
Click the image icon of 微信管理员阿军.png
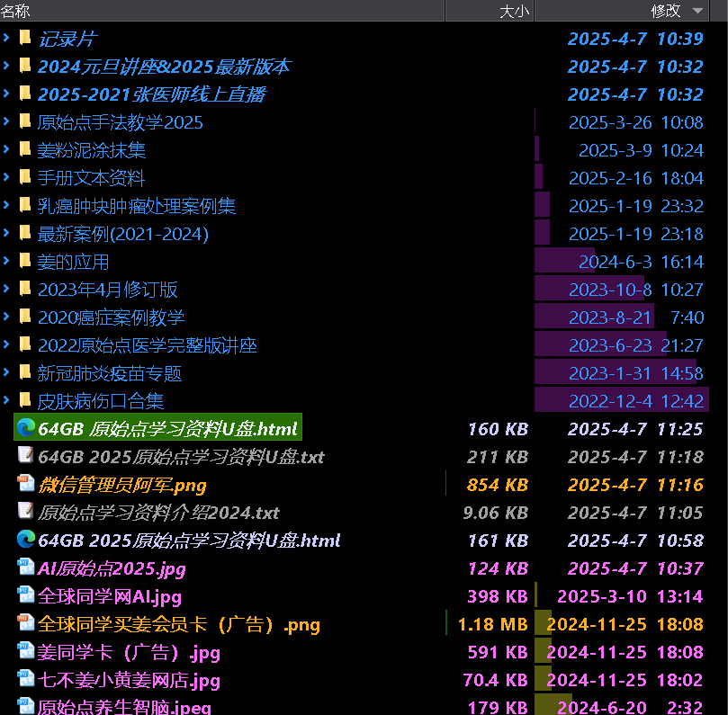point(26,484)
